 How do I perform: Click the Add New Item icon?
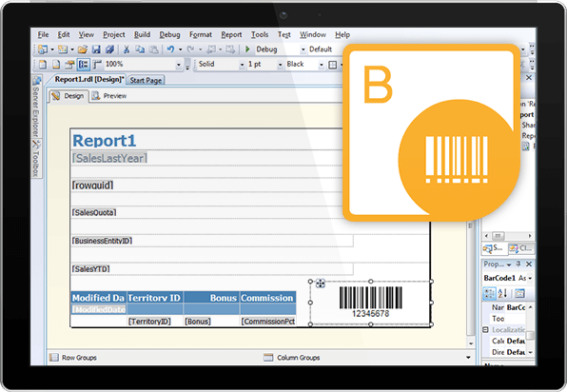pos(63,49)
